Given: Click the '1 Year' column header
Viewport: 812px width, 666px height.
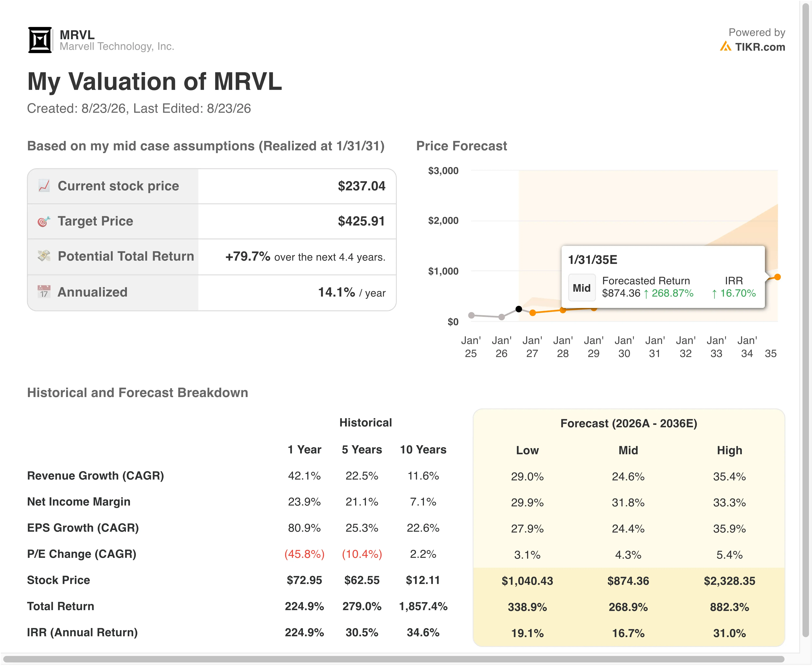Looking at the screenshot, I should click(304, 450).
